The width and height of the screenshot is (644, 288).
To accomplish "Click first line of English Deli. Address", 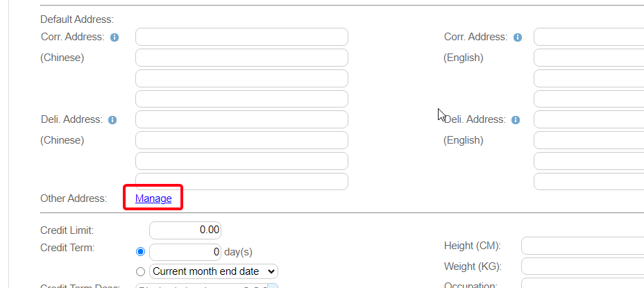I will (588, 119).
